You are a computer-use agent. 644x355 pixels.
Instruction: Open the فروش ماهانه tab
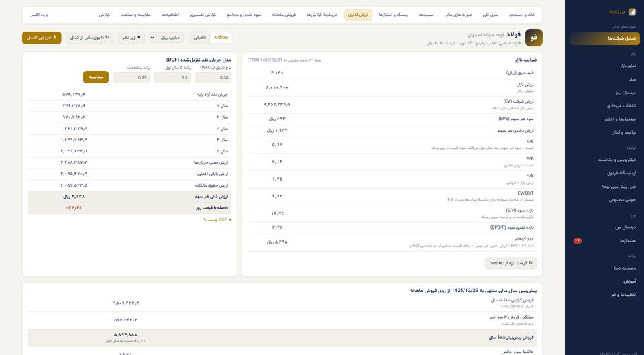pyautogui.click(x=284, y=15)
